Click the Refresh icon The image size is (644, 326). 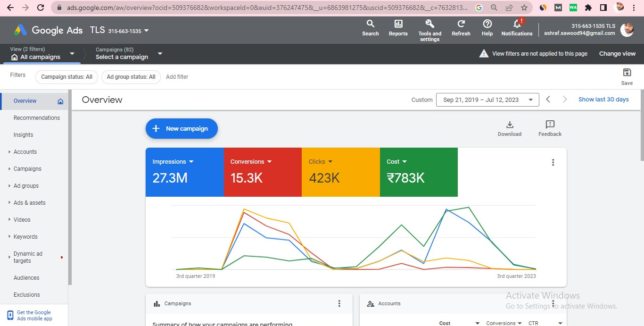(461, 27)
